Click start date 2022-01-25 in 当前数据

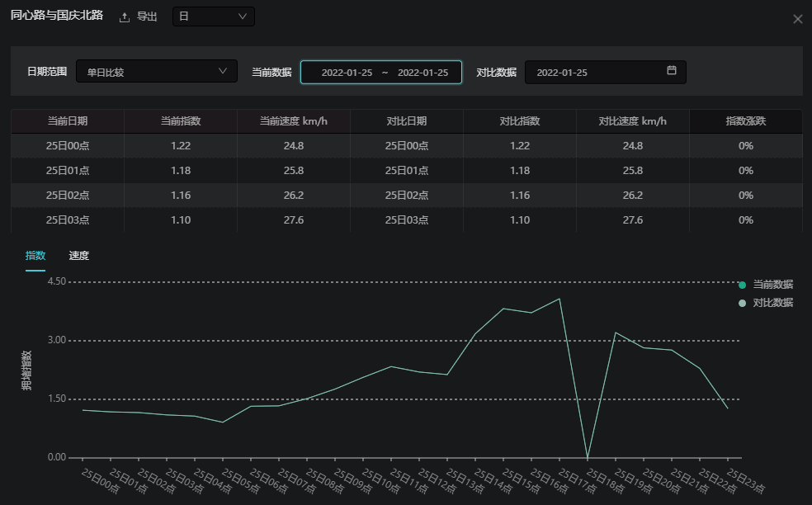[347, 73]
